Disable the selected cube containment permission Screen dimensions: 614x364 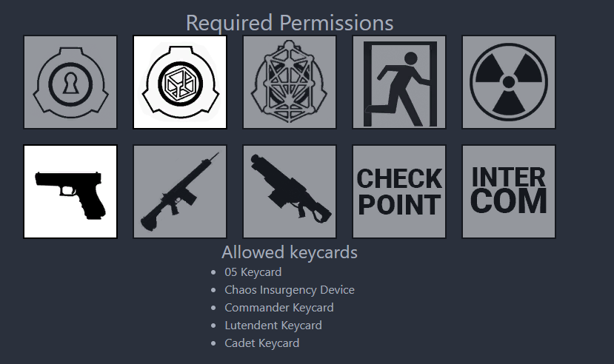coord(180,82)
